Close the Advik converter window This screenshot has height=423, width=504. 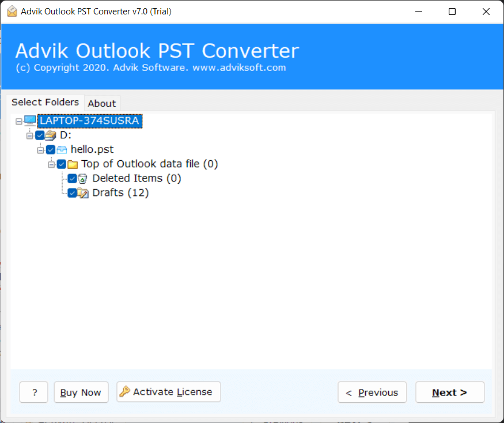[486, 12]
